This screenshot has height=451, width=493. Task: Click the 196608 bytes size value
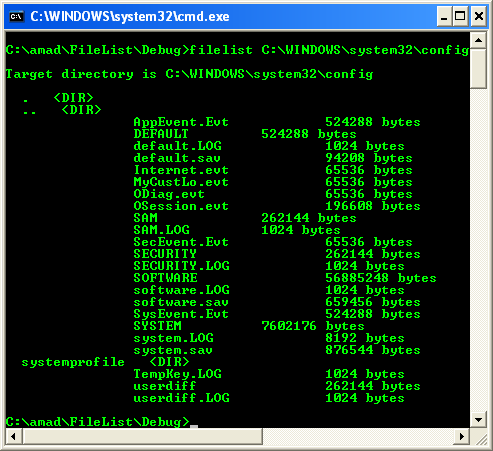coord(373,206)
